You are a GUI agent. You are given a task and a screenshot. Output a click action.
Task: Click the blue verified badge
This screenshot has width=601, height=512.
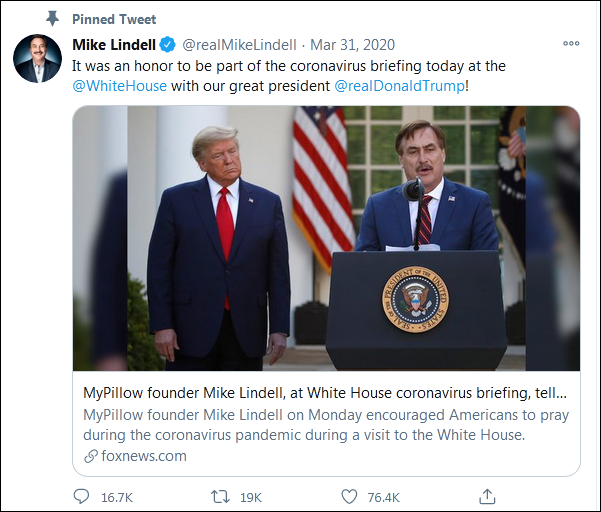[169, 45]
